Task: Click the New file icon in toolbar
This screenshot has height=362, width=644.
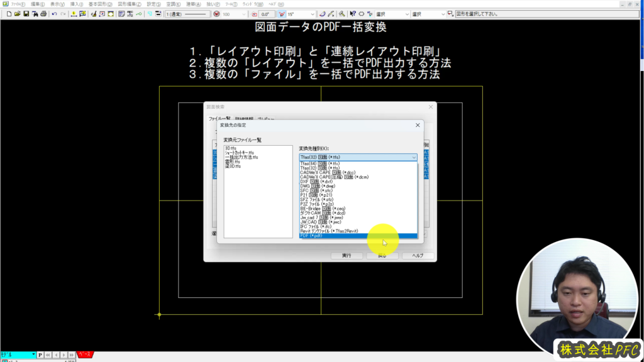Action: click(8, 14)
